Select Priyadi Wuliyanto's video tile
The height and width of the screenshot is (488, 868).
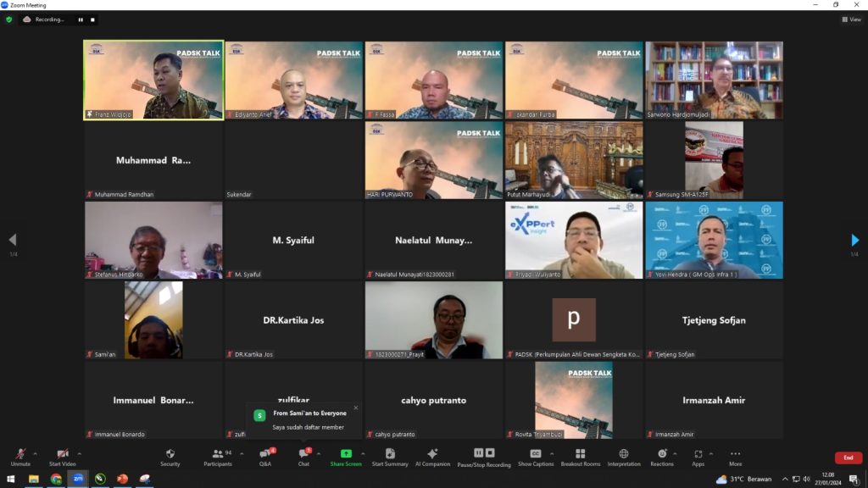(x=574, y=240)
